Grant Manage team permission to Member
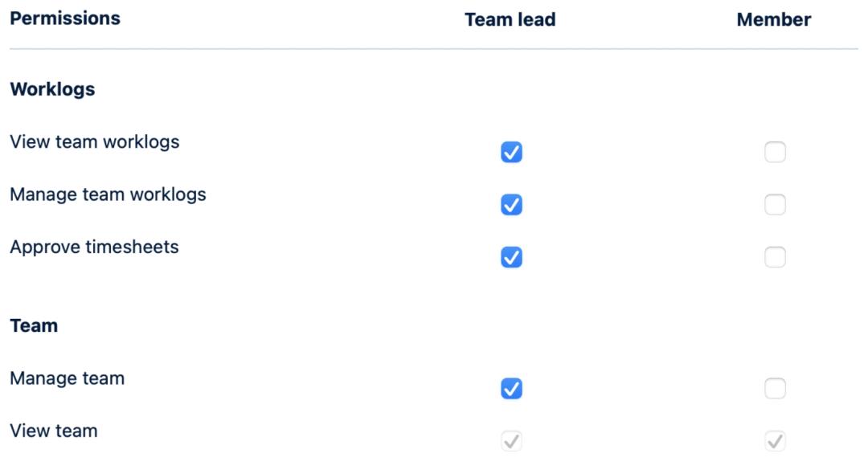Viewport: 868px width, 474px height. (x=775, y=389)
